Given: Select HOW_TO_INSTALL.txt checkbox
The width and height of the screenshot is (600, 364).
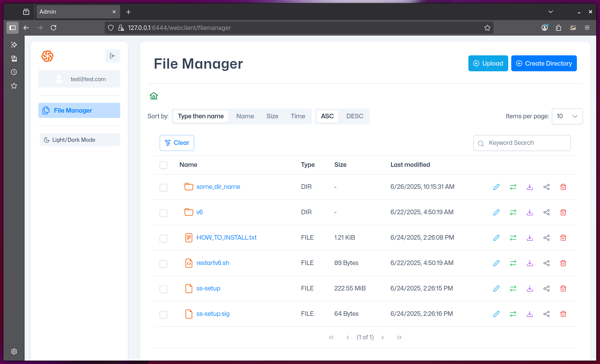Looking at the screenshot, I should pyautogui.click(x=163, y=238).
